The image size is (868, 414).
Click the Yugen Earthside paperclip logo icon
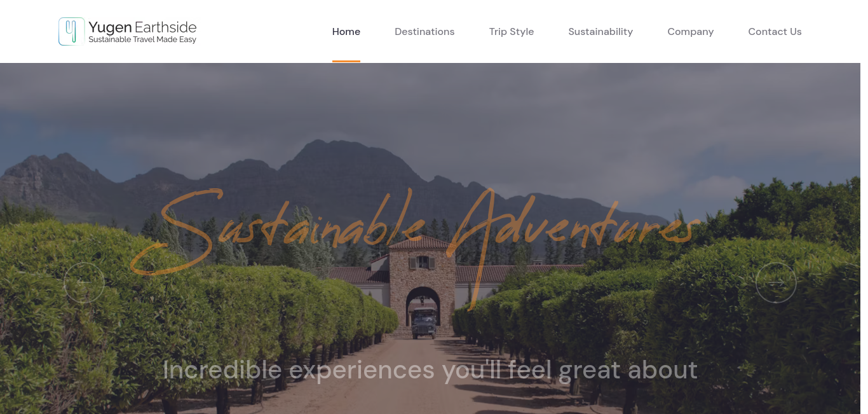[71, 31]
